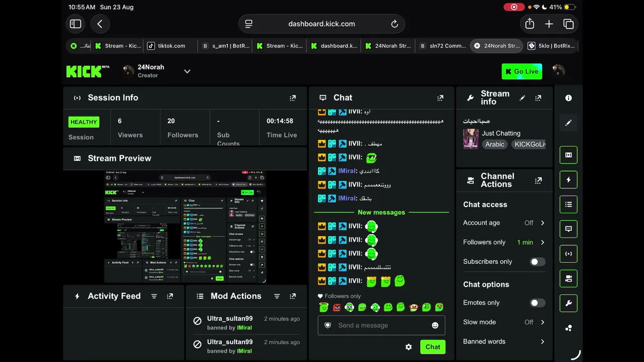
Task: Pop out the Activity Feed panel
Action: [170, 297]
